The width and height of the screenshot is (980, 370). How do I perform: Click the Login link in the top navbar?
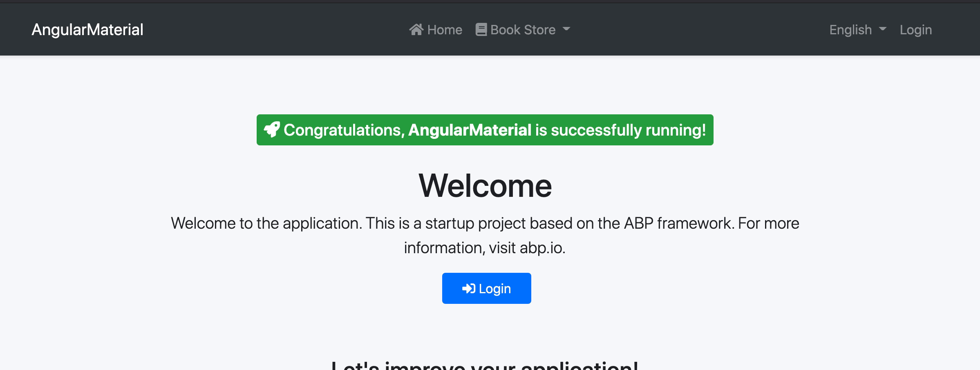(915, 30)
